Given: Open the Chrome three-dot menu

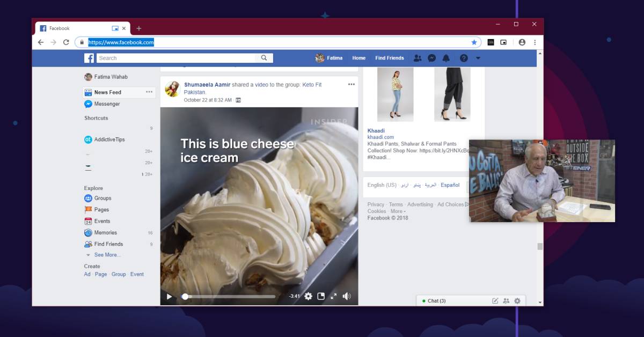Looking at the screenshot, I should [x=535, y=42].
